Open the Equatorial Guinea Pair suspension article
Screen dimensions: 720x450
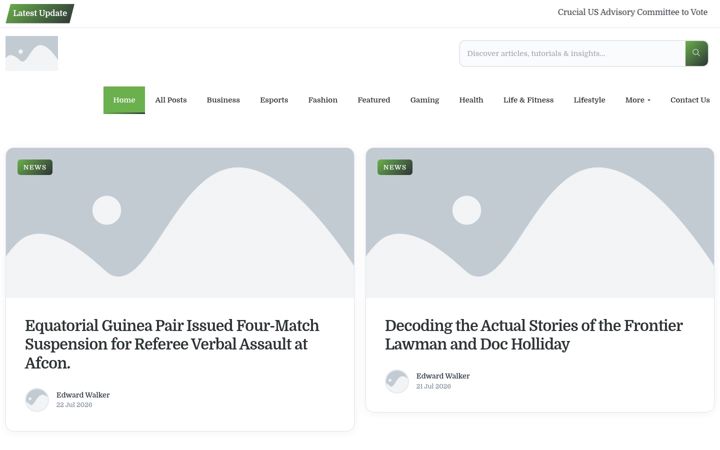click(x=172, y=344)
